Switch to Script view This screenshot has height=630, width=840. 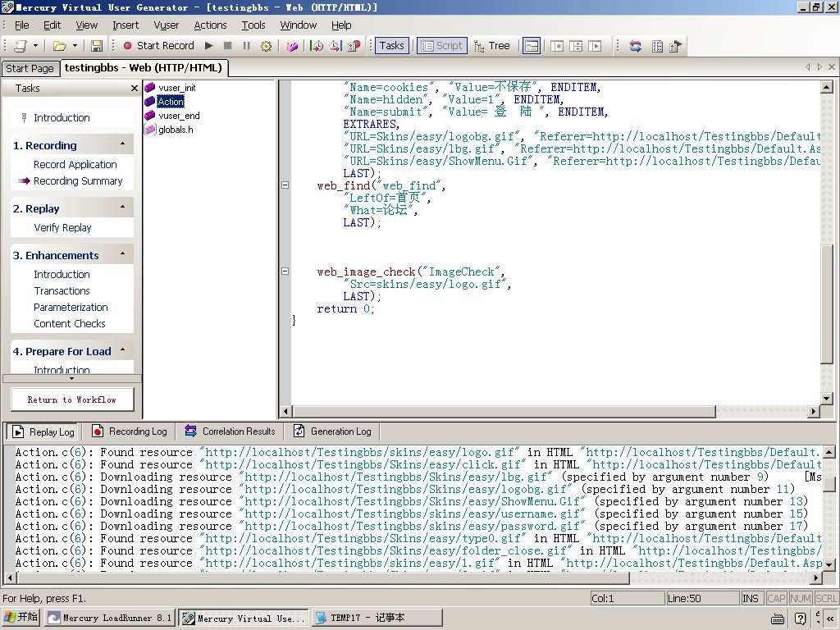tap(442, 46)
